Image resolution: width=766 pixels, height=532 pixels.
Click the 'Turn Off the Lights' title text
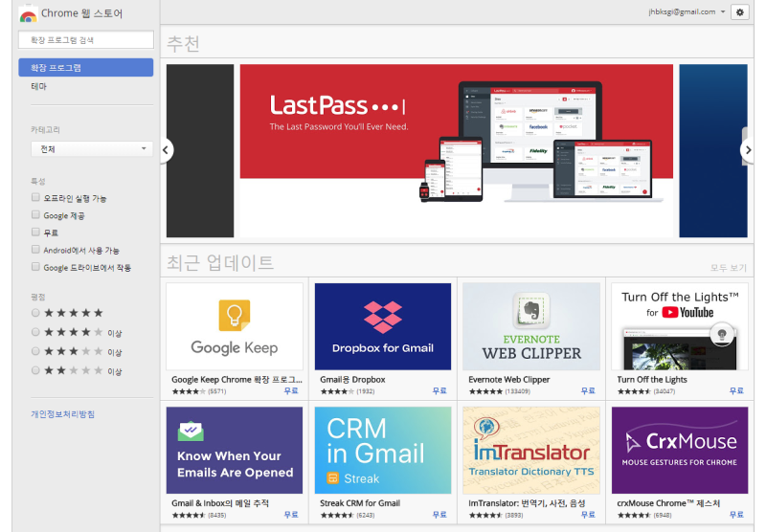pyautogui.click(x=652, y=379)
